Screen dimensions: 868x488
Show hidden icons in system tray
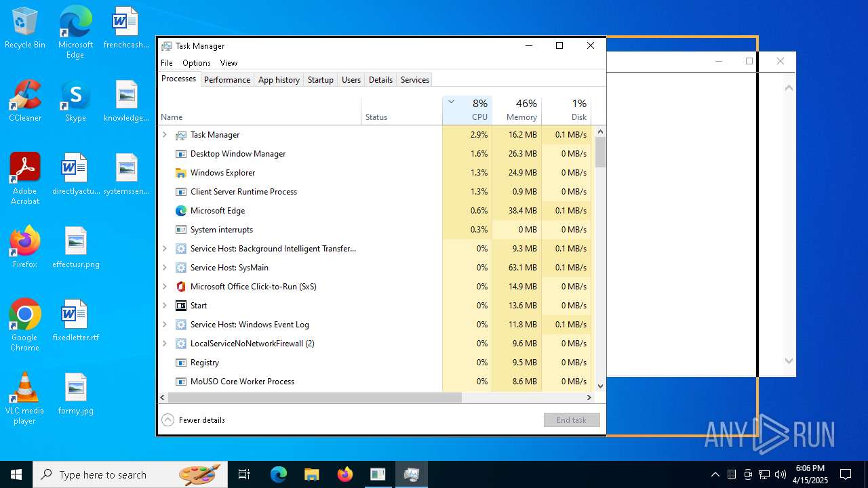[x=715, y=474]
